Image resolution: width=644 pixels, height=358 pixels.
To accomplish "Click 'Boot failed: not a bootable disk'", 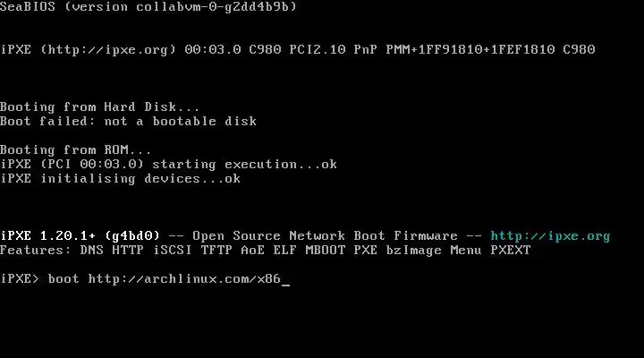I will tap(128, 121).
